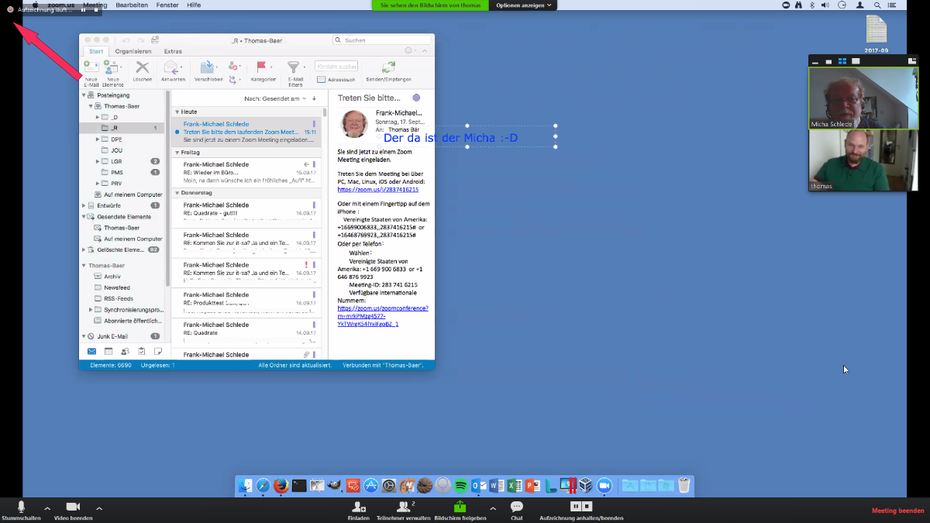Expand the _D folder
The width and height of the screenshot is (930, 523).
click(97, 117)
